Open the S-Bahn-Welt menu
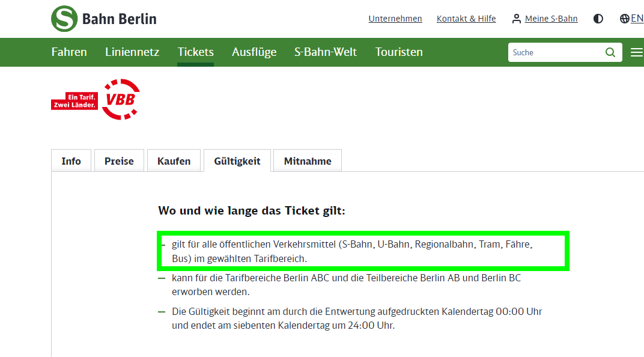This screenshot has height=357, width=644. pos(326,52)
